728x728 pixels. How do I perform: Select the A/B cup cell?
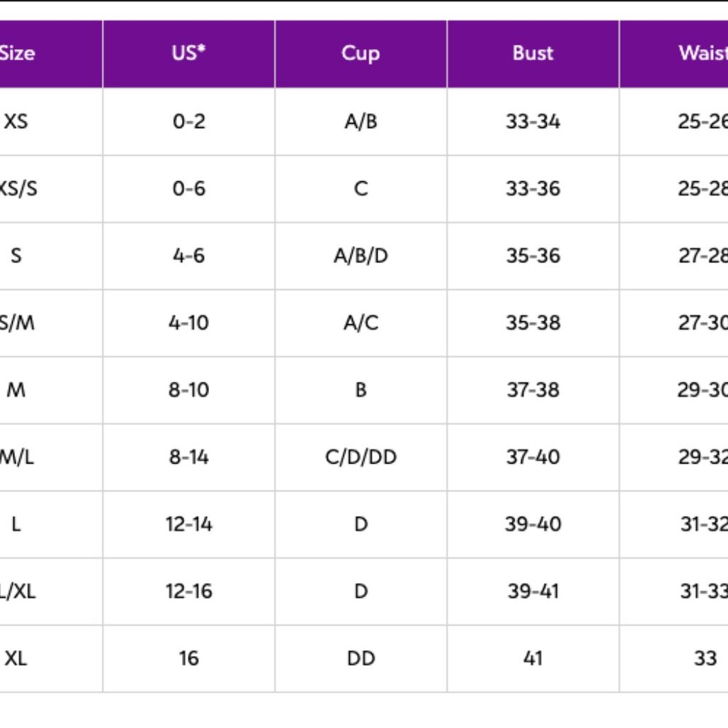[x=360, y=121]
